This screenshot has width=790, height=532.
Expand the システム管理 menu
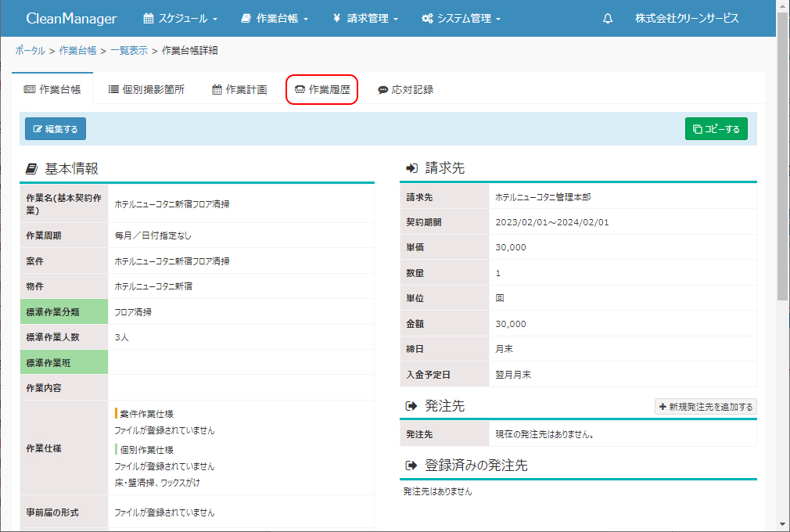(461, 19)
